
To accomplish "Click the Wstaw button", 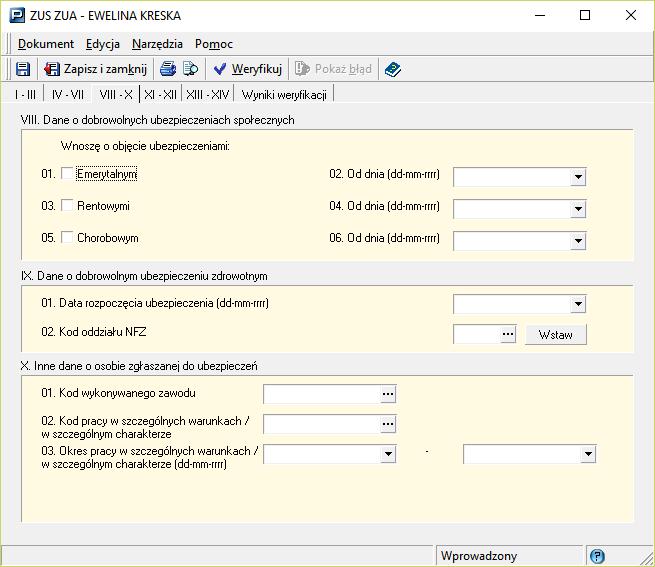I will click(x=556, y=334).
